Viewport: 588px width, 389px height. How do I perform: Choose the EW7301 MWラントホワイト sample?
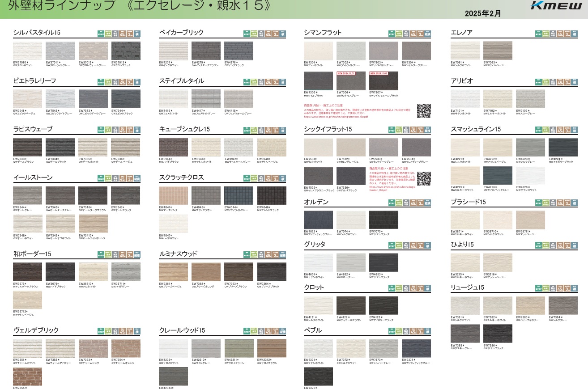pos(318,51)
